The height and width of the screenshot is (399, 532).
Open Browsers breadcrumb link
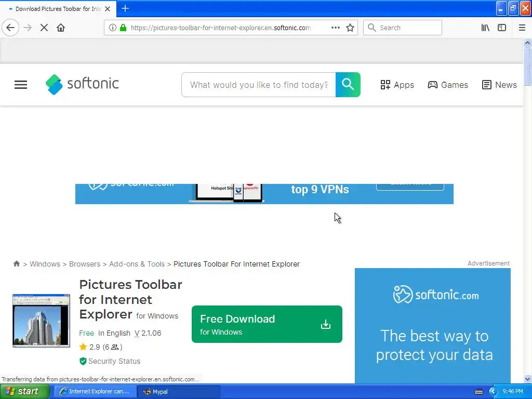[x=85, y=264]
